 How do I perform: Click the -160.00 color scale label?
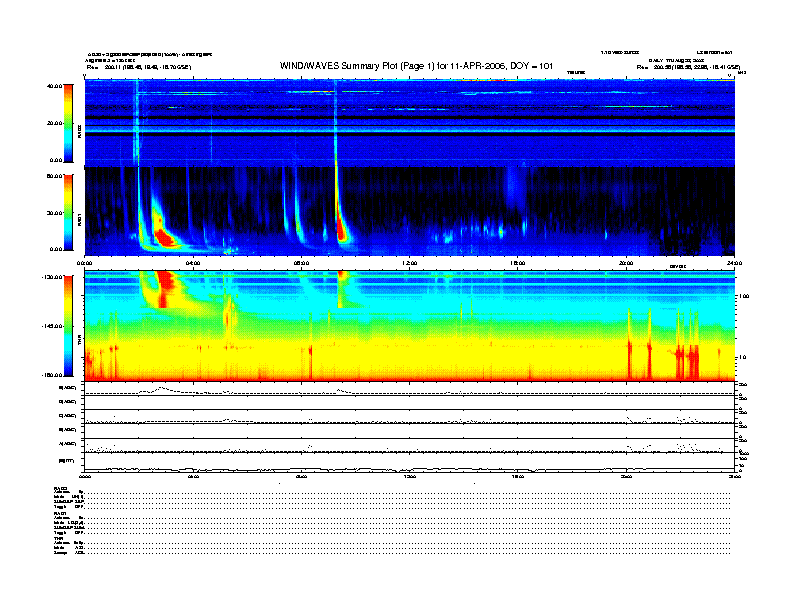pos(52,375)
